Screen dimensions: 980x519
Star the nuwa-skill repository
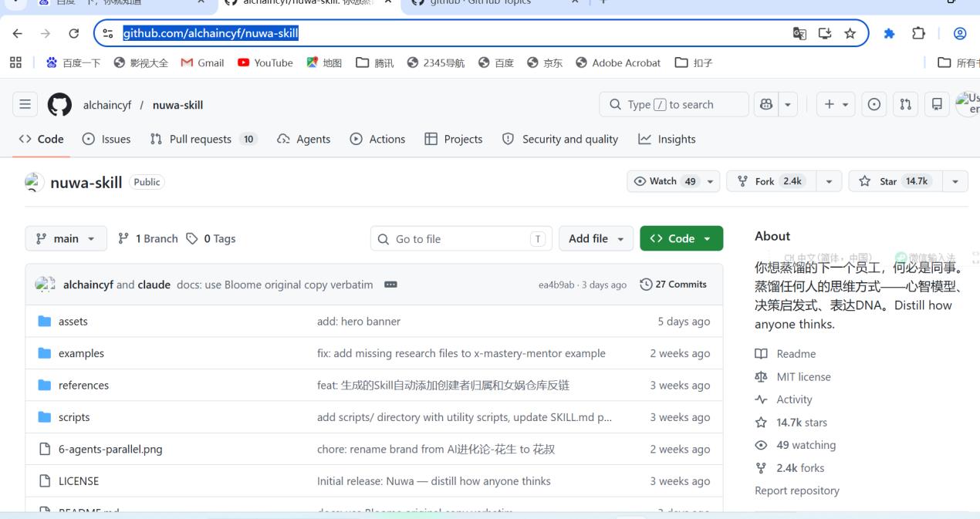[x=895, y=181]
